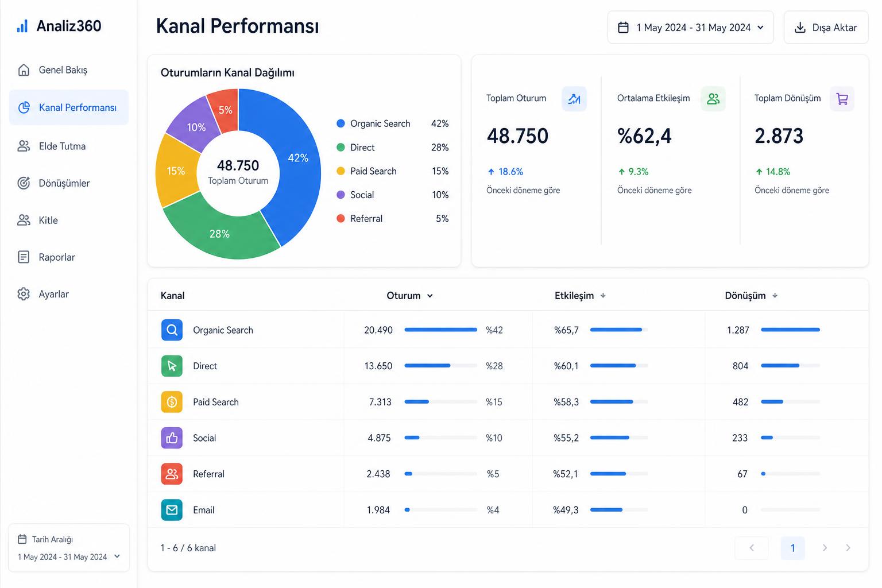Click Paid Search entry in chart legend
Image resolution: width=882 pixels, height=588 pixels.
coord(393,171)
